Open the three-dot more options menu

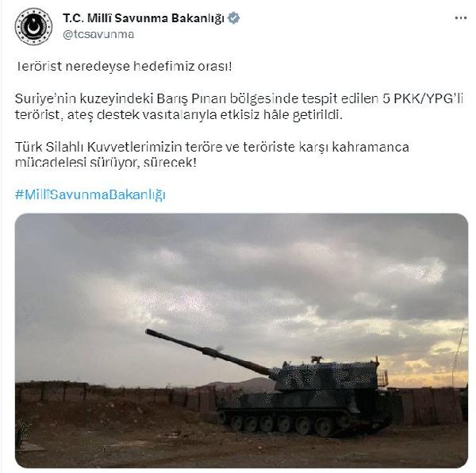[460, 18]
